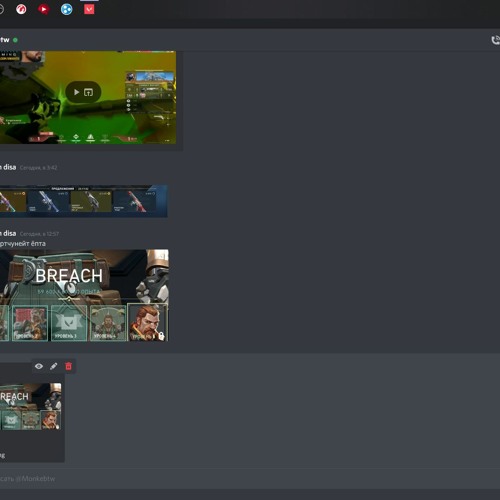Open the large BREACH agent image

pos(84,295)
